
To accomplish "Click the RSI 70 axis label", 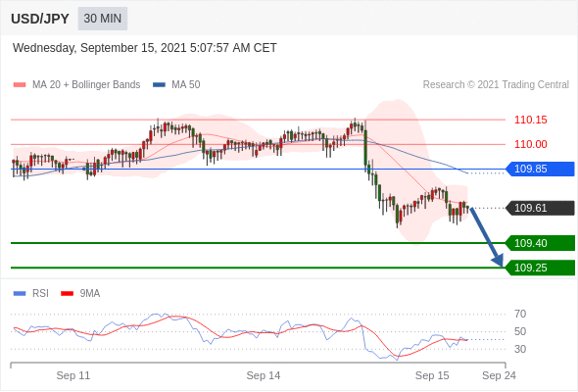I will coord(520,315).
